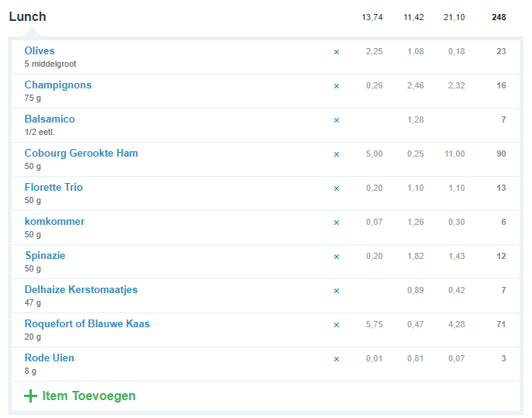The image size is (532, 418).
Task: Remove Cobourg Gerookte Ham via X icon
Action: pos(337,154)
